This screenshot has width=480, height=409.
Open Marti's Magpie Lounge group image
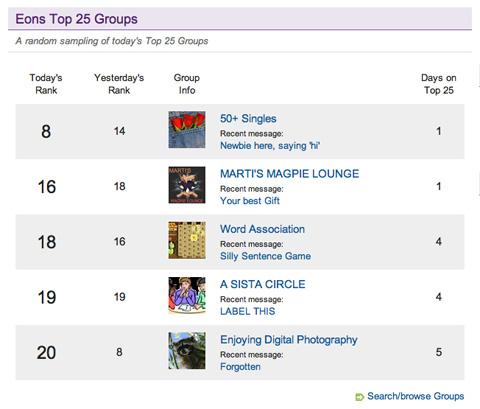tap(187, 185)
